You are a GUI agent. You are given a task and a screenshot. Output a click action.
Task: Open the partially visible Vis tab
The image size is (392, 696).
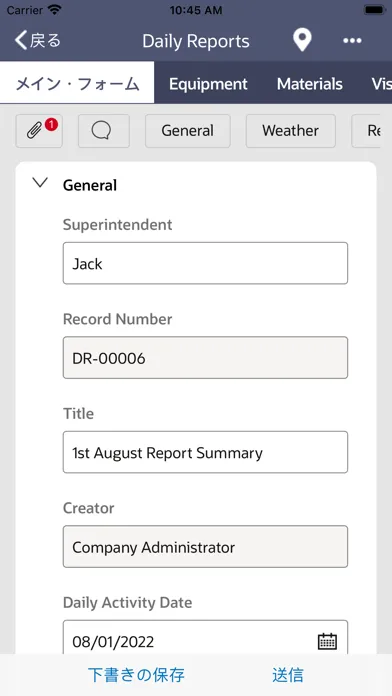click(381, 84)
